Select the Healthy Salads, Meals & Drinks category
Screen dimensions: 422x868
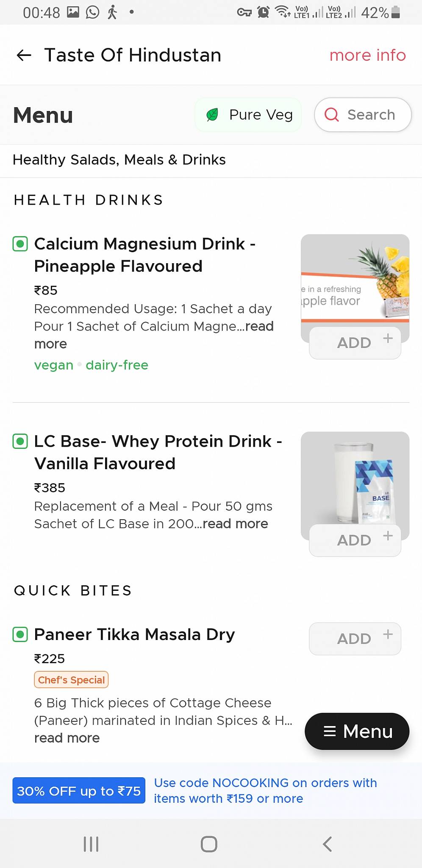tap(119, 160)
